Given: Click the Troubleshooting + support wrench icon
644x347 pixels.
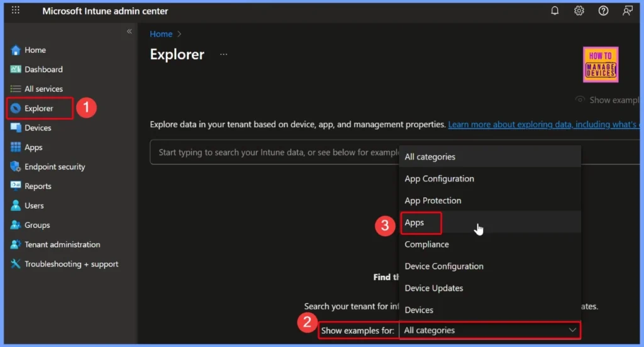Looking at the screenshot, I should pos(16,264).
